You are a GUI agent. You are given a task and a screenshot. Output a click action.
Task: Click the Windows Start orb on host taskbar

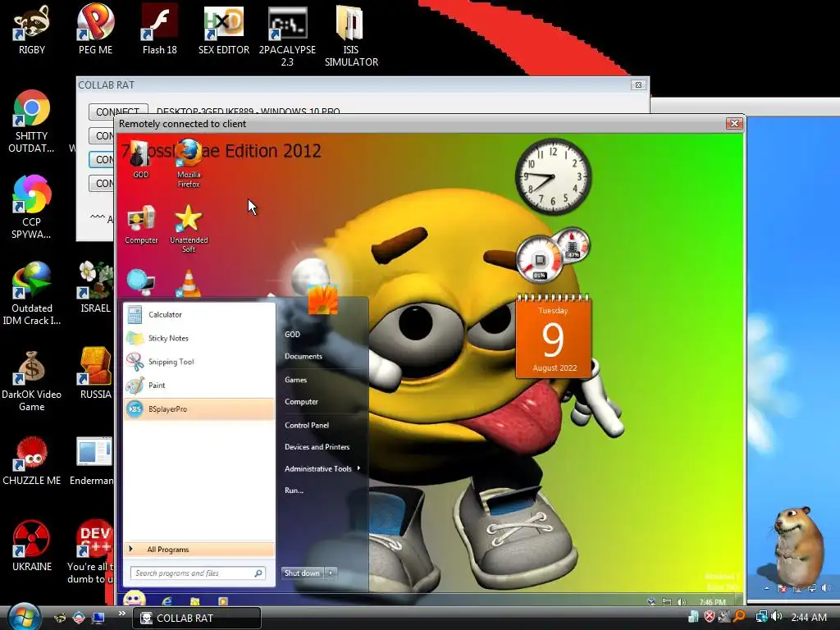point(24,616)
